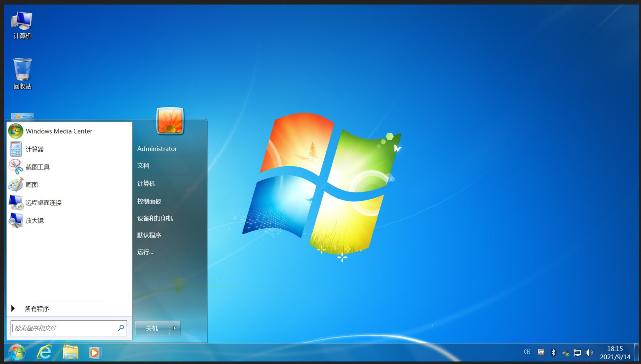This screenshot has width=641, height=364.
Task: Click the 关机 shutdown button
Action: coord(152,328)
